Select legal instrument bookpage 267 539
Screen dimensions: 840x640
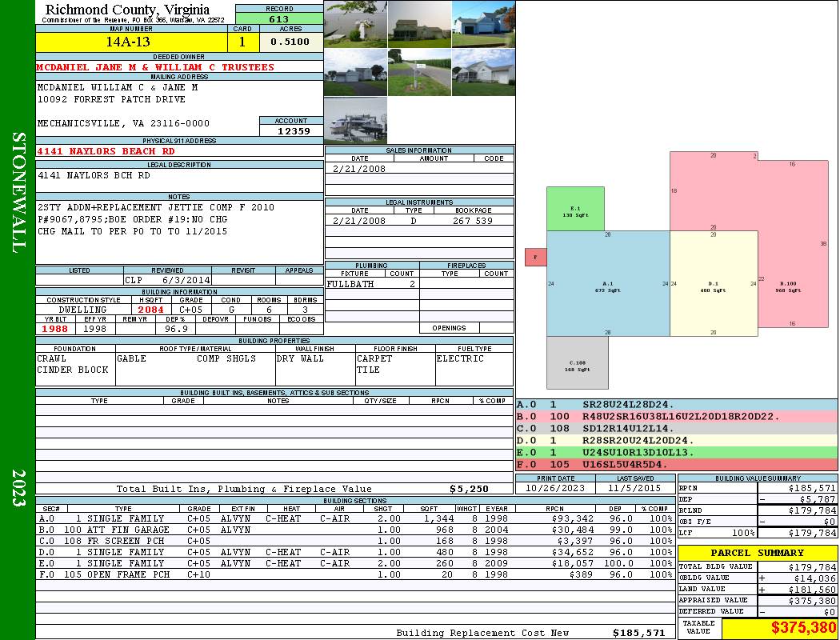473,221
